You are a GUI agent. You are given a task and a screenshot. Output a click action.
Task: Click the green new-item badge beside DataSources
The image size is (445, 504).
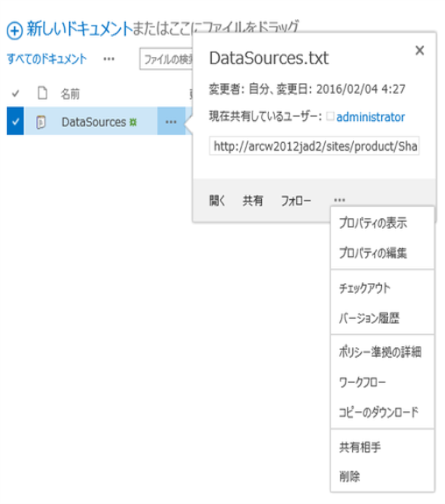pyautogui.click(x=132, y=122)
